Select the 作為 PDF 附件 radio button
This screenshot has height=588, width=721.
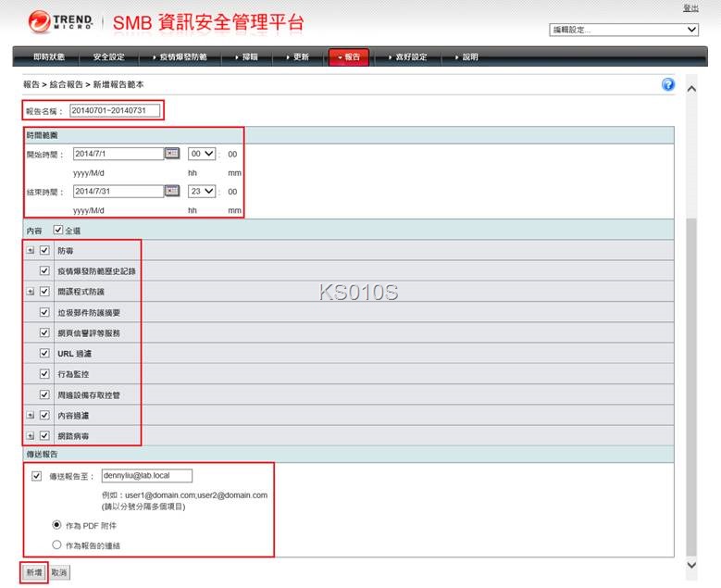(x=56, y=524)
